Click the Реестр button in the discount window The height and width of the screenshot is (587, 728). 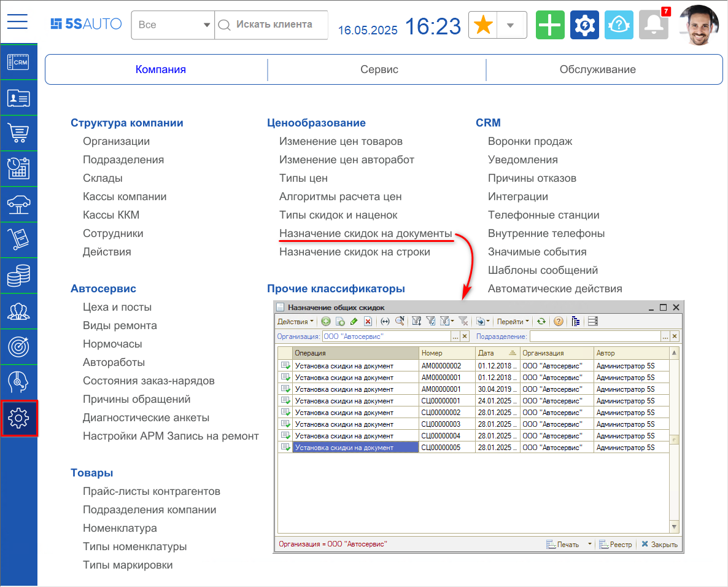pyautogui.click(x=616, y=544)
